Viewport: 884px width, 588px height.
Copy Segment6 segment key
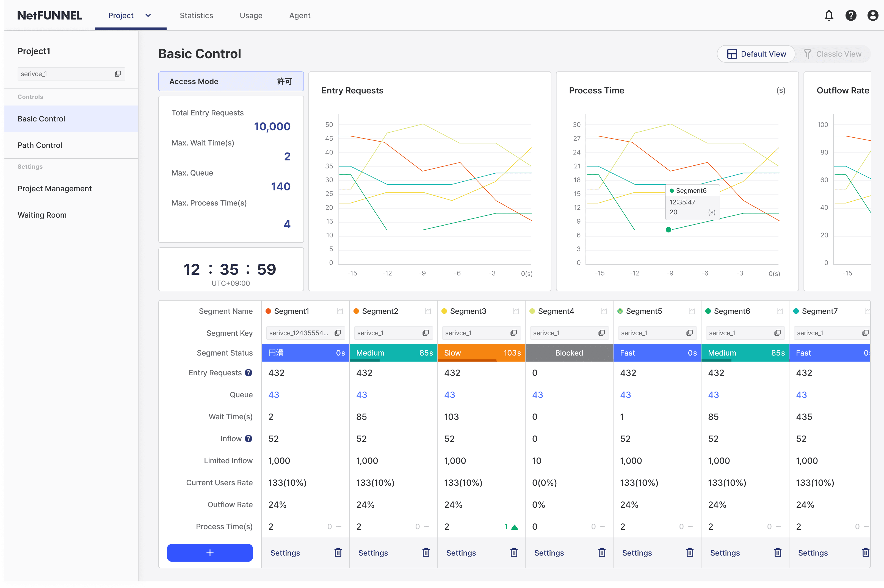[x=777, y=333]
